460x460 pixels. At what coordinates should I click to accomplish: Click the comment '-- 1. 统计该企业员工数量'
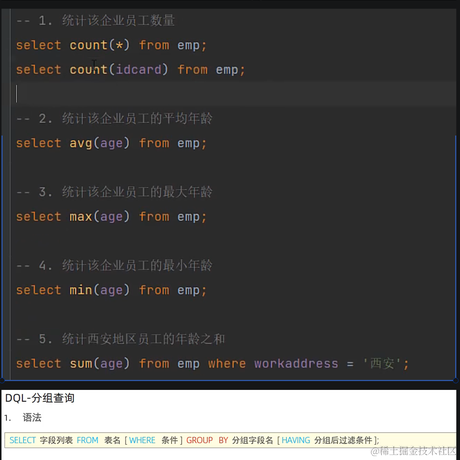(x=95, y=21)
